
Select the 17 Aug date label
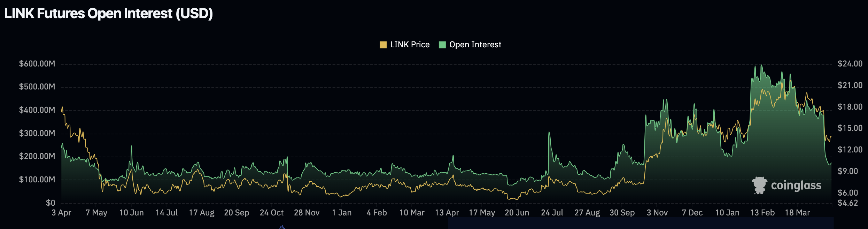click(202, 213)
